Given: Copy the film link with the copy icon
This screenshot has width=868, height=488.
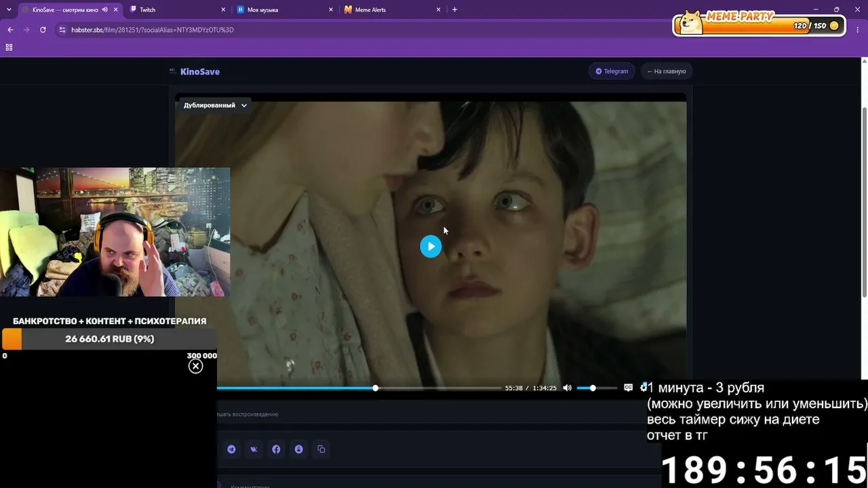Looking at the screenshot, I should point(321,449).
